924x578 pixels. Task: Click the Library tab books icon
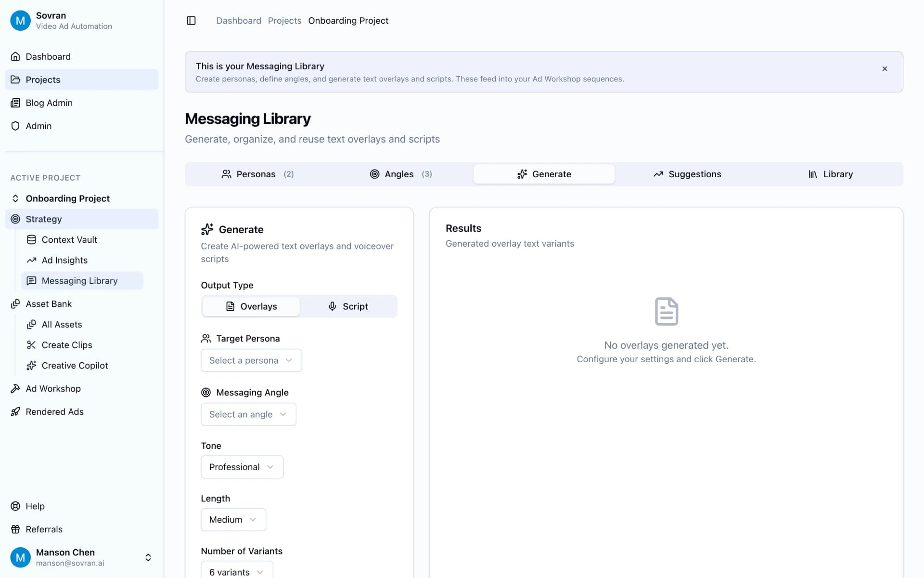pos(813,174)
